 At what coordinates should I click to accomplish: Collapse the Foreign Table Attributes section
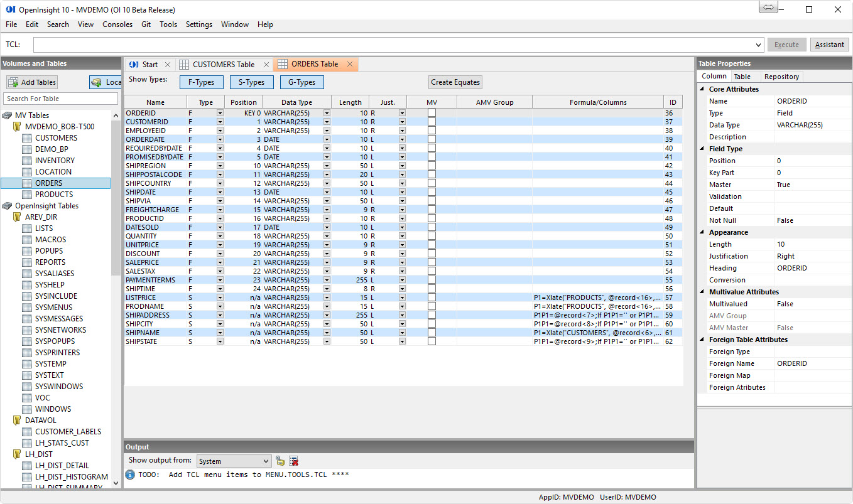[702, 340]
